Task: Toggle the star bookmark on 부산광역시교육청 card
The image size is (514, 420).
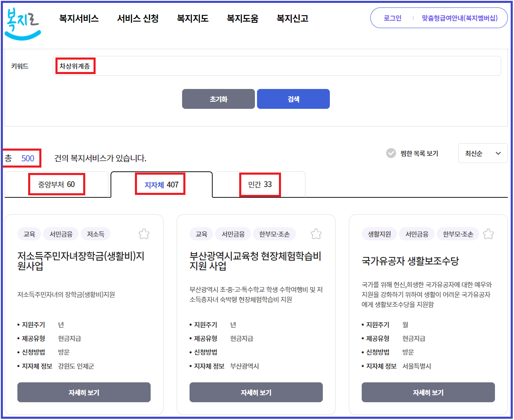Action: (x=316, y=234)
